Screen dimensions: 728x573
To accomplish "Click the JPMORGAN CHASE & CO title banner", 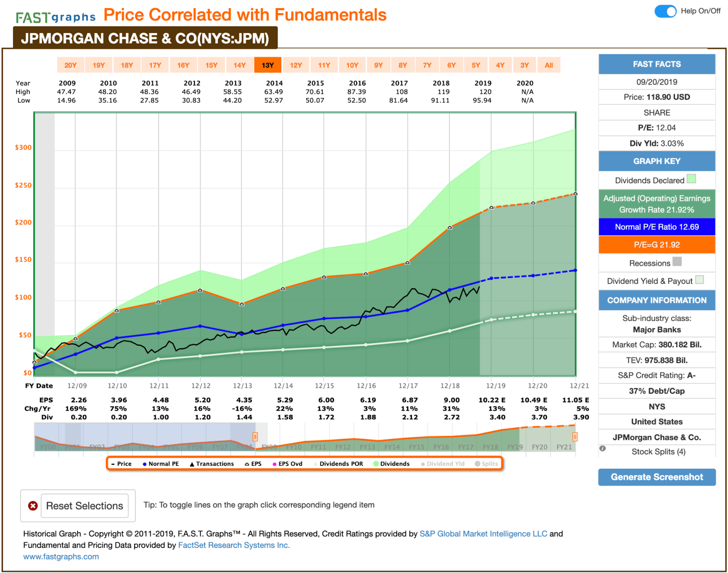I will pos(145,38).
